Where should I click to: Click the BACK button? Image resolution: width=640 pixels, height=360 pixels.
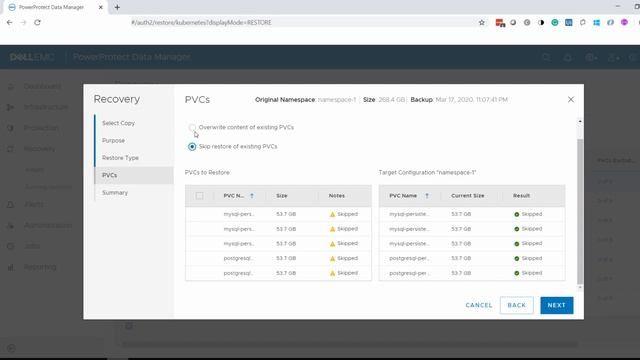[x=516, y=305]
